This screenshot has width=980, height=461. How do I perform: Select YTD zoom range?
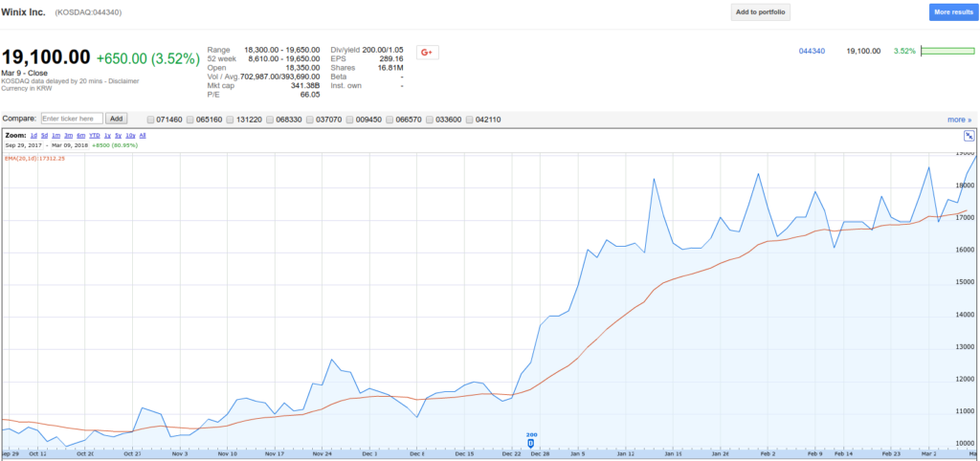point(95,136)
